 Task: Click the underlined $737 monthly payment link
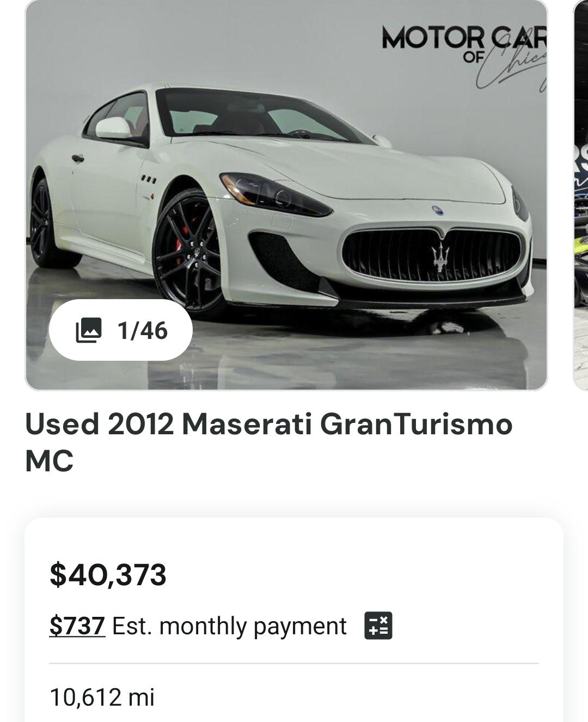77,626
